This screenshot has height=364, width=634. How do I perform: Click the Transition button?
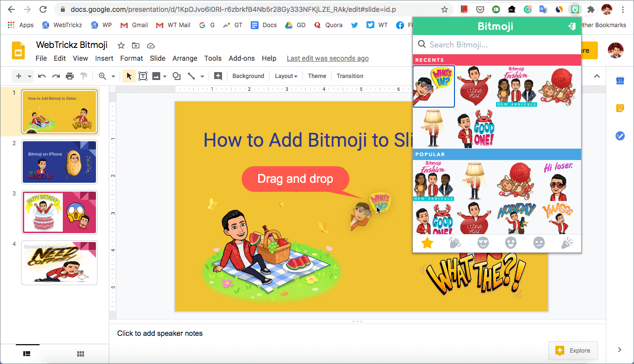[350, 76]
